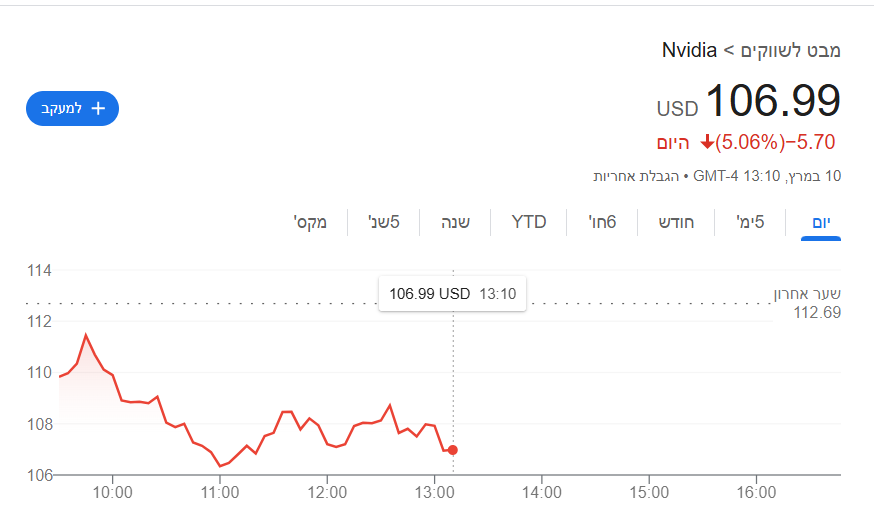The width and height of the screenshot is (874, 519).
Task: Open the YTD range tab
Action: pos(529,222)
